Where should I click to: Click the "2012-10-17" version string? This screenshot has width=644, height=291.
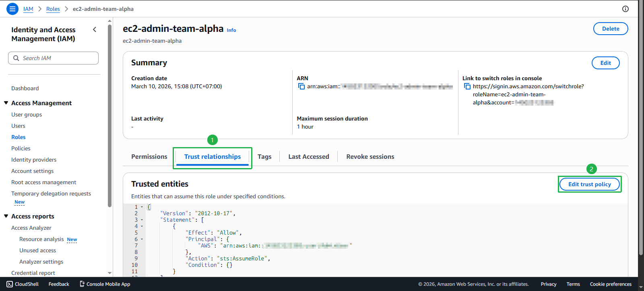tap(213, 213)
